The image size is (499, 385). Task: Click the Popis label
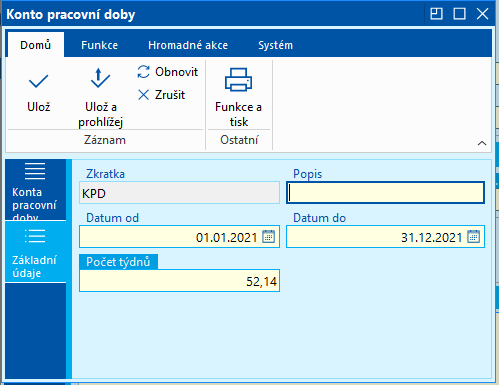coord(307,174)
